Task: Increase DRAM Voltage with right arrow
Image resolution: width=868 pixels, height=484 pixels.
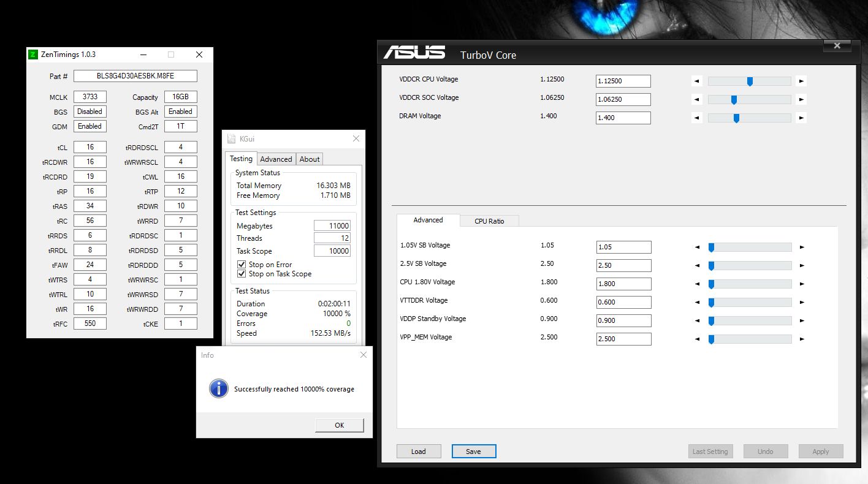Action: click(x=801, y=118)
